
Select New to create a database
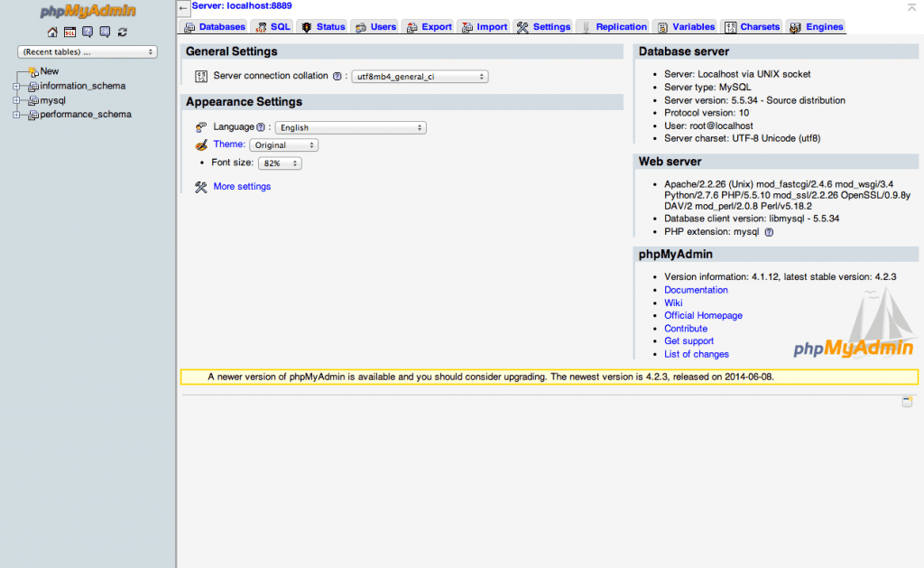point(50,70)
